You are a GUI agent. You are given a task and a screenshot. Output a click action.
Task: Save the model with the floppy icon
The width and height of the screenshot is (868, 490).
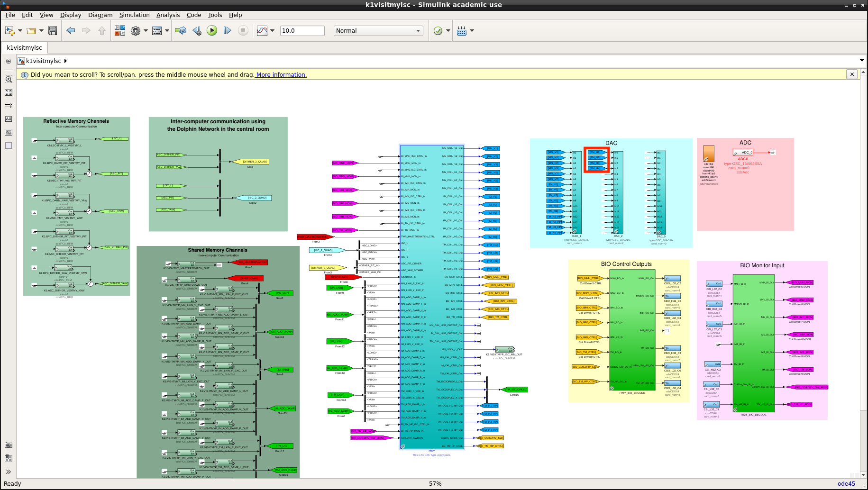click(x=53, y=31)
